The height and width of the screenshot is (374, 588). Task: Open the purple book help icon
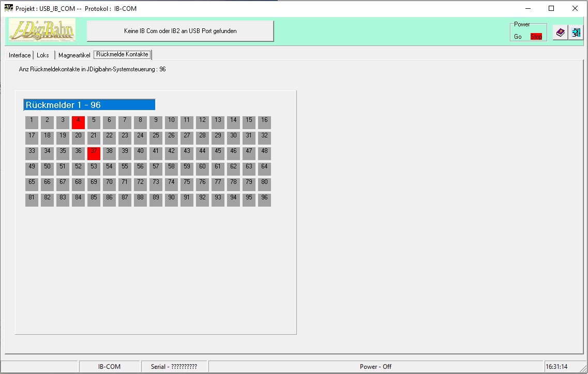[x=560, y=32]
